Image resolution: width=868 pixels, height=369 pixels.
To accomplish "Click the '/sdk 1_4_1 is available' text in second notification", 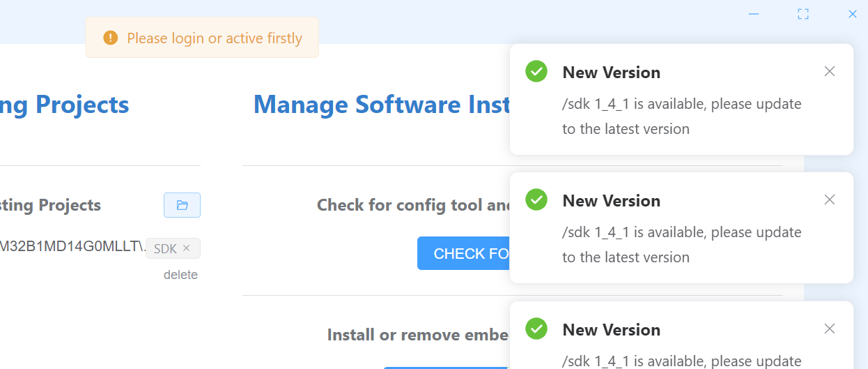I will [682, 245].
